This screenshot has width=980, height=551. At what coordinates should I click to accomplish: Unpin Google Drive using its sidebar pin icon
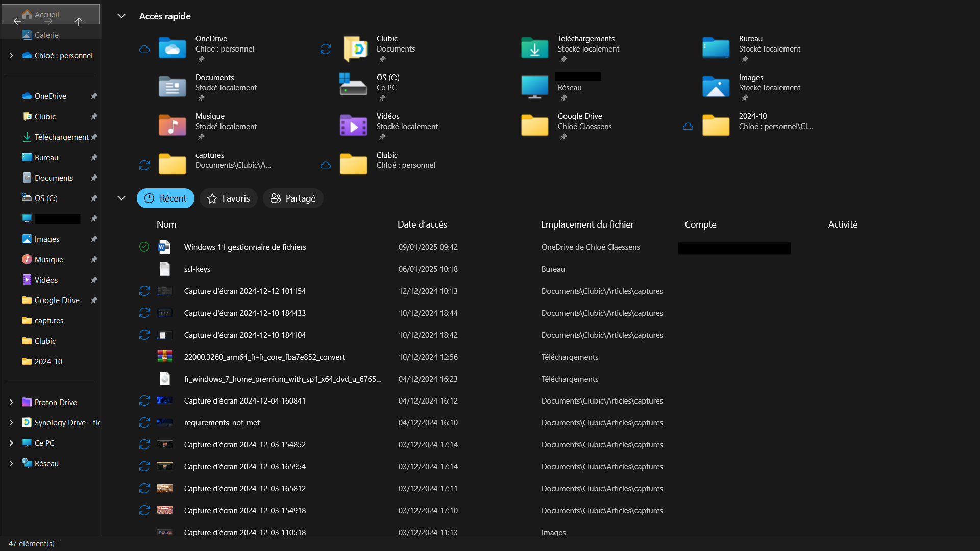pyautogui.click(x=94, y=300)
